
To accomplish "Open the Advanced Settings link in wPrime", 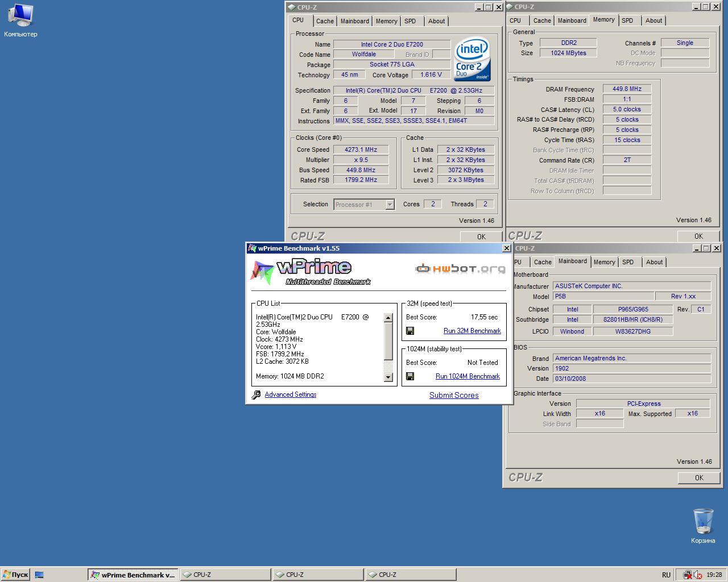I will click(291, 394).
